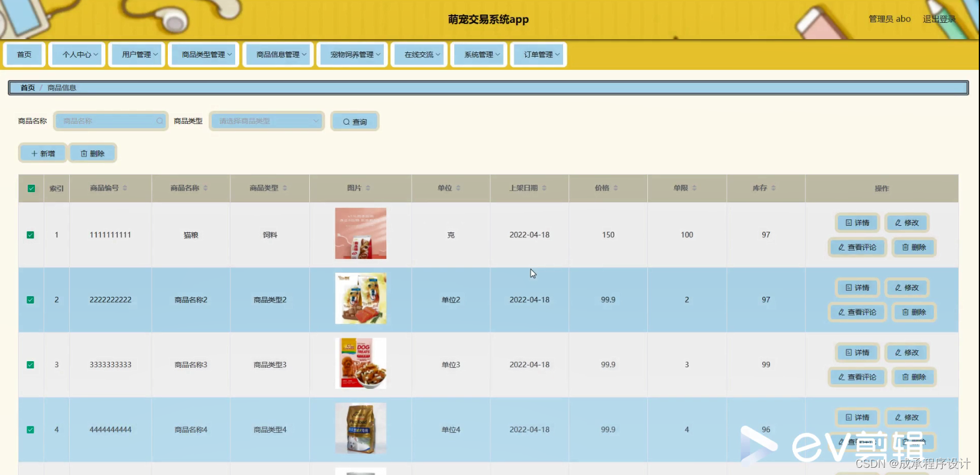
Task: Sort by the 商品类型 column sort arrows
Action: point(285,188)
